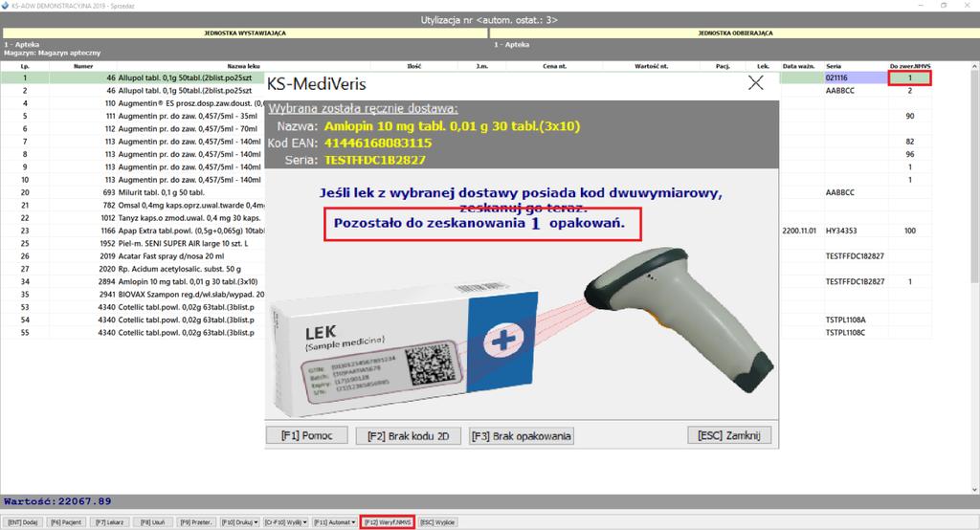This screenshot has height=530, width=980.
Task: Click the Numer column header
Action: click(x=83, y=66)
